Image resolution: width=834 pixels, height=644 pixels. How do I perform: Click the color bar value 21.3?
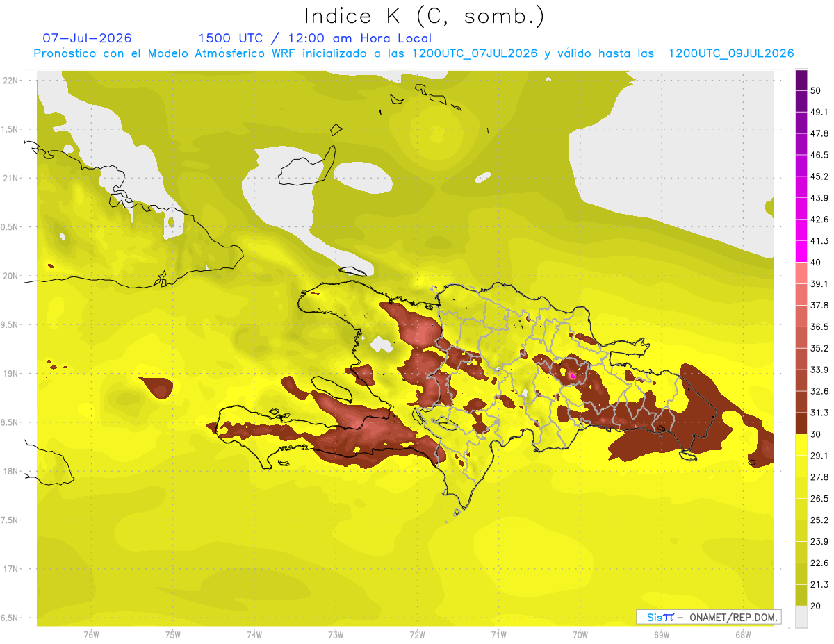[819, 585]
